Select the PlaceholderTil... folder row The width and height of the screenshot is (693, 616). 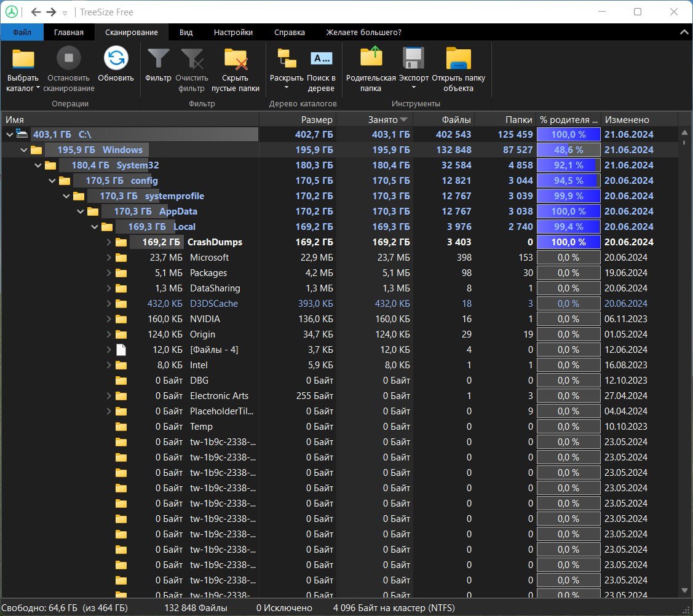tap(339, 411)
